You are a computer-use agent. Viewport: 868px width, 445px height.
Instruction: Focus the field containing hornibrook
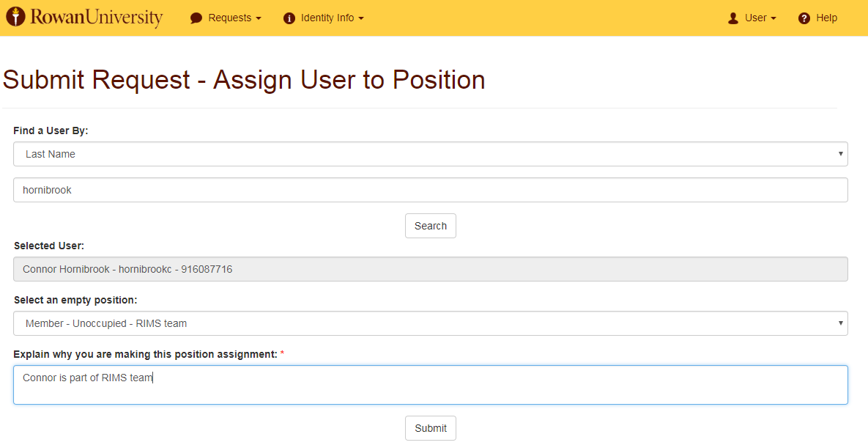click(430, 190)
